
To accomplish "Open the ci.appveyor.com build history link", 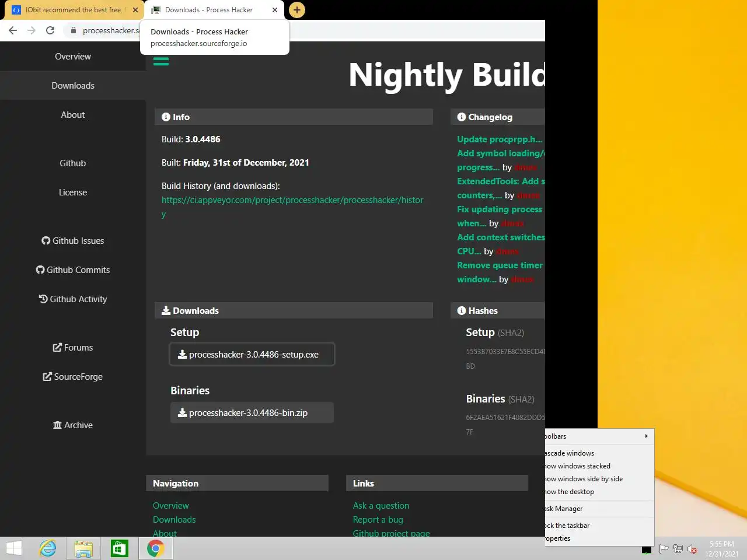I will [x=292, y=206].
